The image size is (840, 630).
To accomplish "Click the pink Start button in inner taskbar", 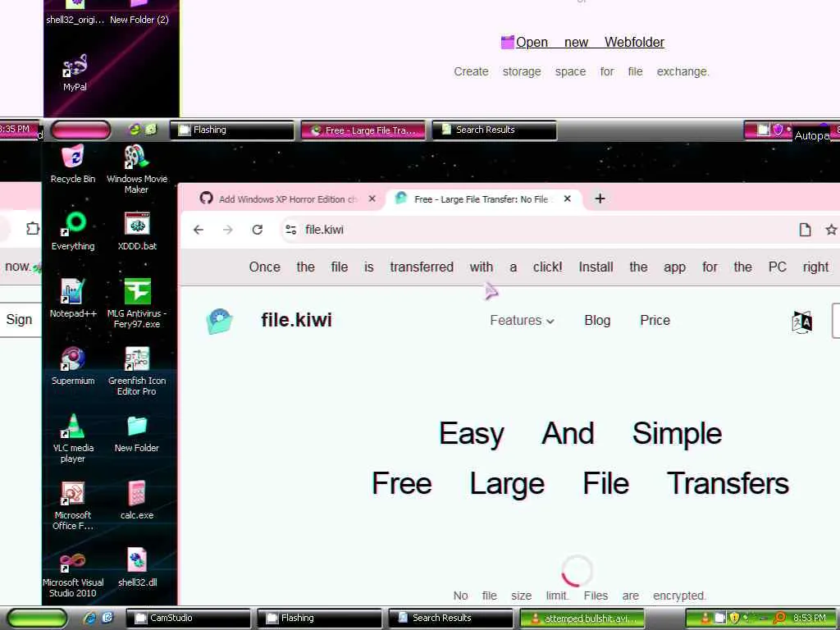I will [x=80, y=130].
